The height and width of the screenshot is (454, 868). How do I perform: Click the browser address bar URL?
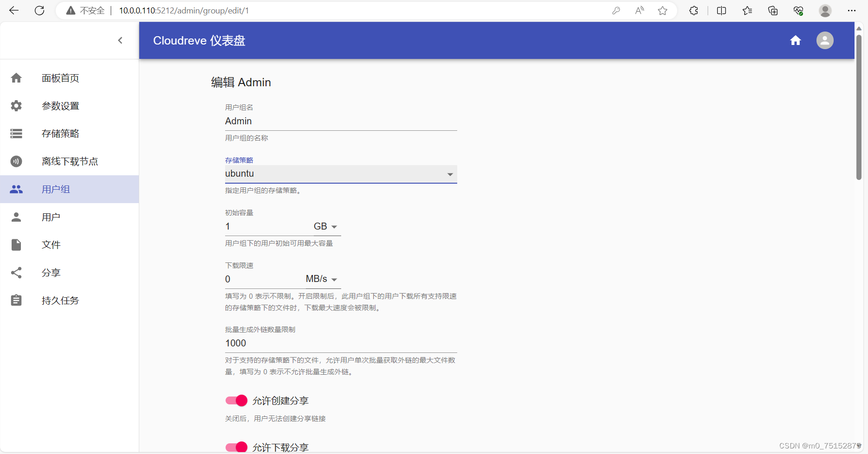click(184, 11)
